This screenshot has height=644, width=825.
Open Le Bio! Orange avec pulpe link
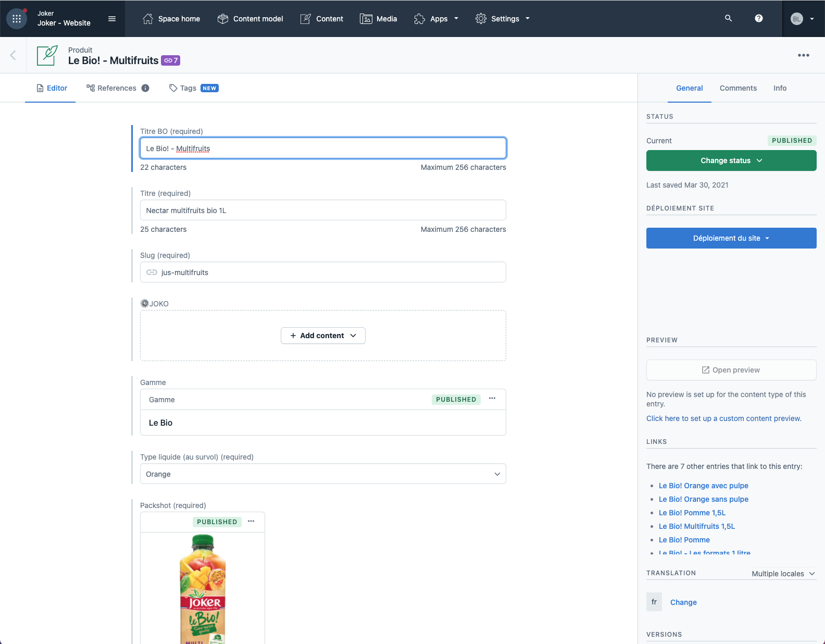tap(704, 486)
